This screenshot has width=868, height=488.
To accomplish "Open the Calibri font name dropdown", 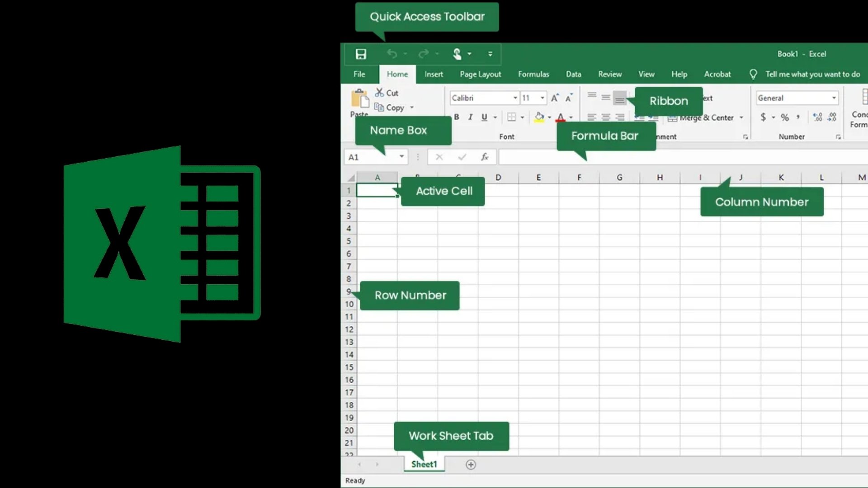I will click(515, 98).
